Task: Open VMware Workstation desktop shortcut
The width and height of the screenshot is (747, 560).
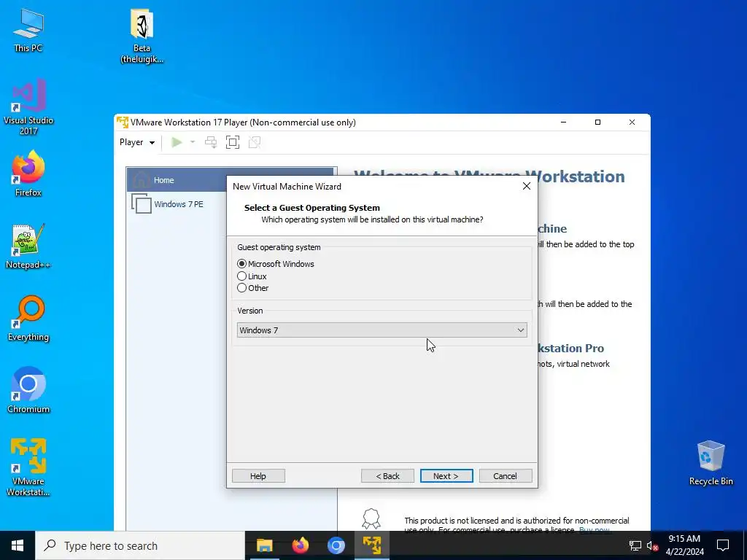Action: (x=28, y=467)
